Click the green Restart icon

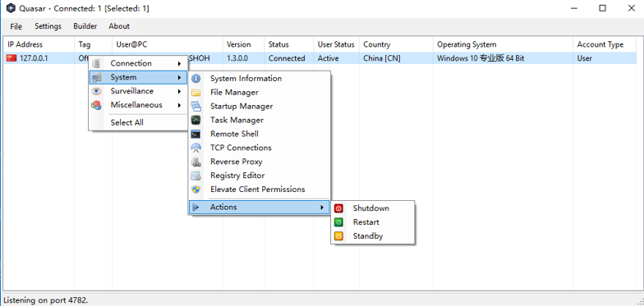tap(338, 222)
